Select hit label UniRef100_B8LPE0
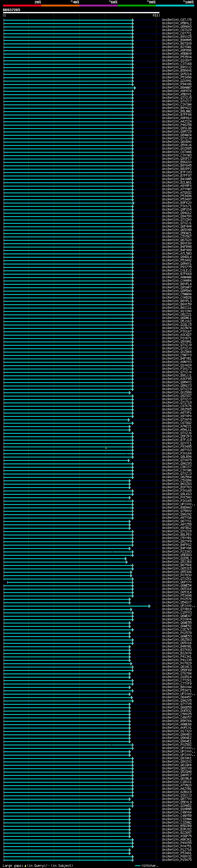This screenshot has width=197, height=868. click(x=177, y=535)
